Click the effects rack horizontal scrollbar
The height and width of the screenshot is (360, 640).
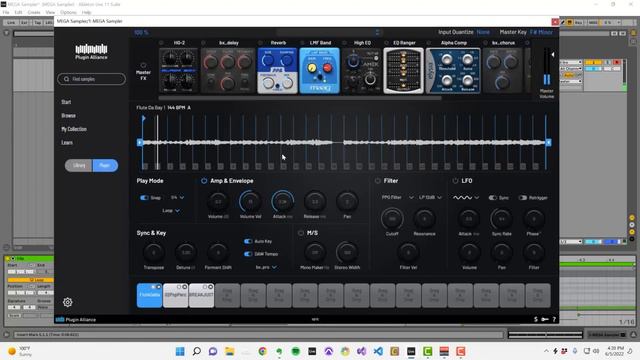(300, 98)
